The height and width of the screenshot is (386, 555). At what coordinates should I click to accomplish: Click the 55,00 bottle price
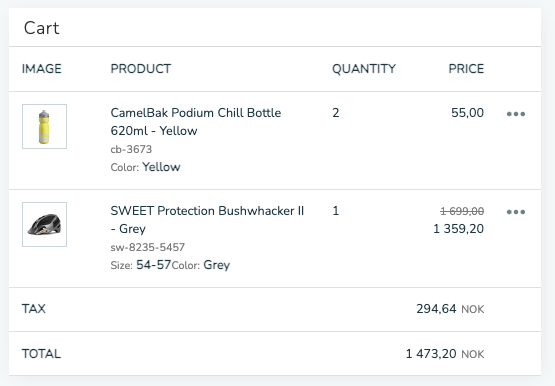(x=468, y=113)
